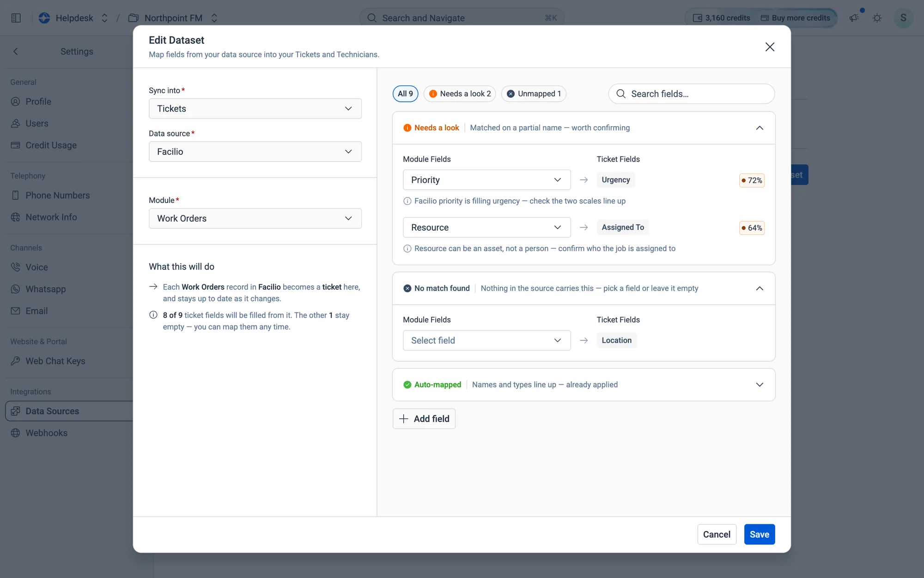Click the 3,160 credits indicator

(721, 18)
